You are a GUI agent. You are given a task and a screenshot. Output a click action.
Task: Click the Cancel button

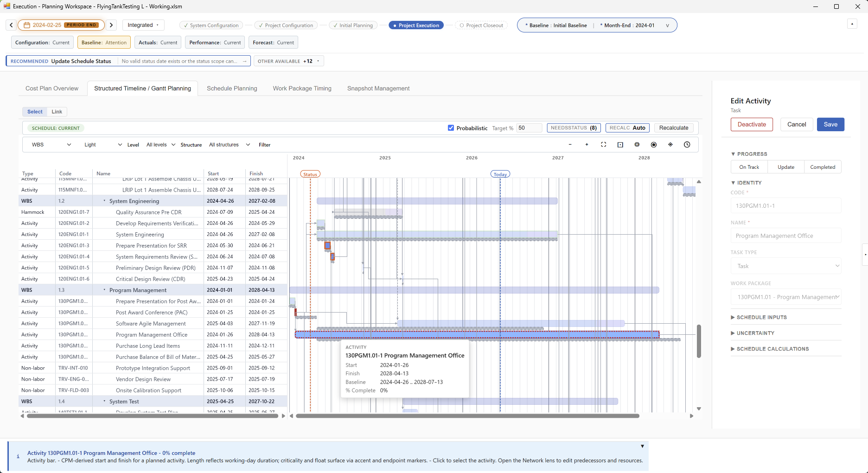[x=797, y=124]
